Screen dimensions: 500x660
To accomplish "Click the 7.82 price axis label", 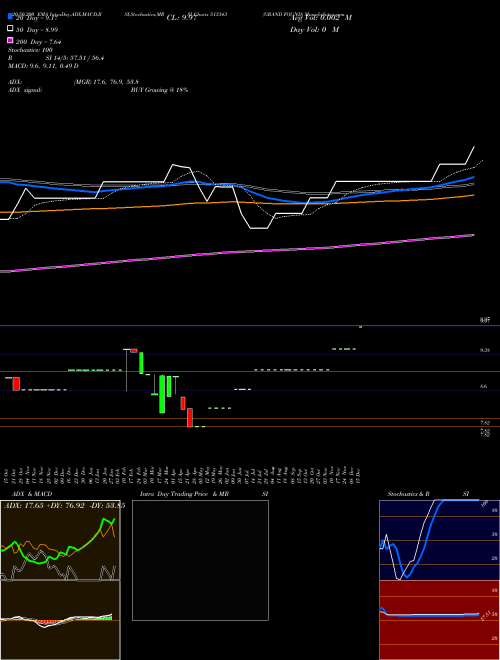I will 484,422.
